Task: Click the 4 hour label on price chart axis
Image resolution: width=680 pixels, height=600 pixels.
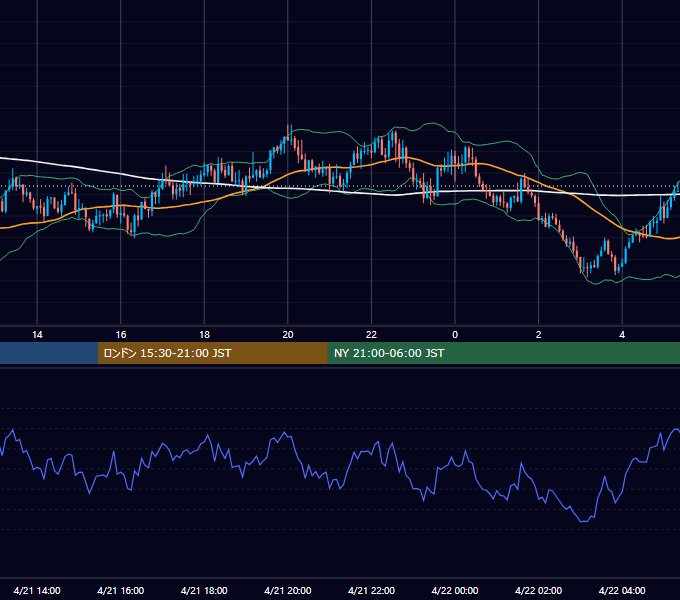Action: tap(622, 335)
